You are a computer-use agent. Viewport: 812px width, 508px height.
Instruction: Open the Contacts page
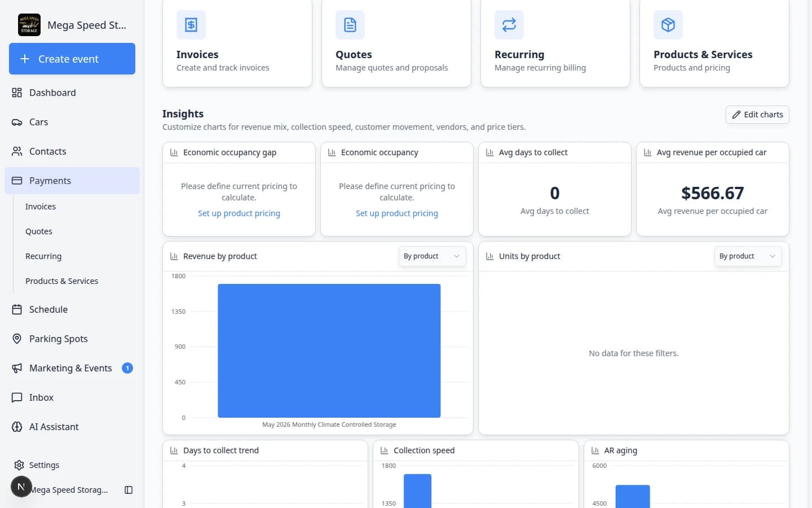(72, 151)
